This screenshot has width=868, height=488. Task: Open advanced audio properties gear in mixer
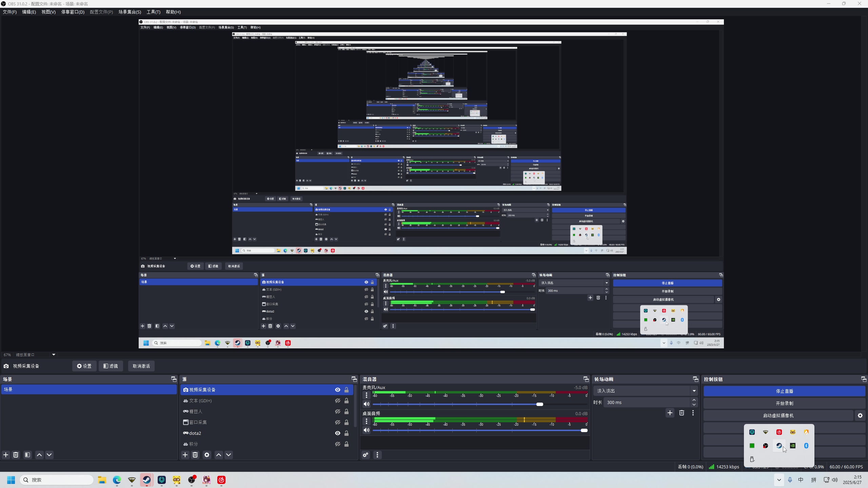[x=366, y=455]
